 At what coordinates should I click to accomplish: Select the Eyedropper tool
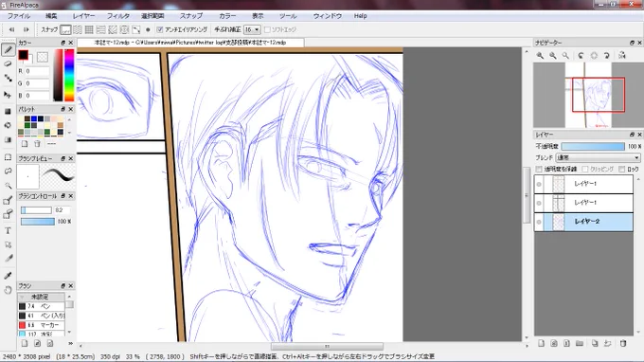click(x=8, y=276)
